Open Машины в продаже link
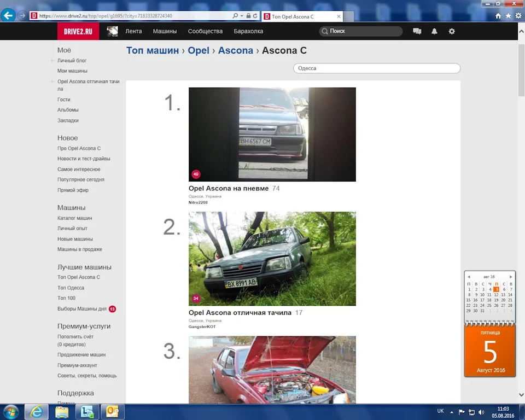 click(x=80, y=249)
